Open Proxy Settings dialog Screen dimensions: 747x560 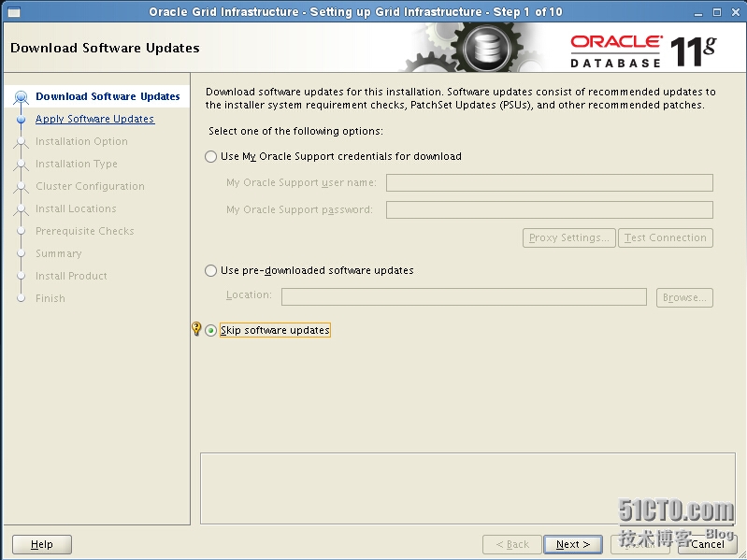(568, 237)
